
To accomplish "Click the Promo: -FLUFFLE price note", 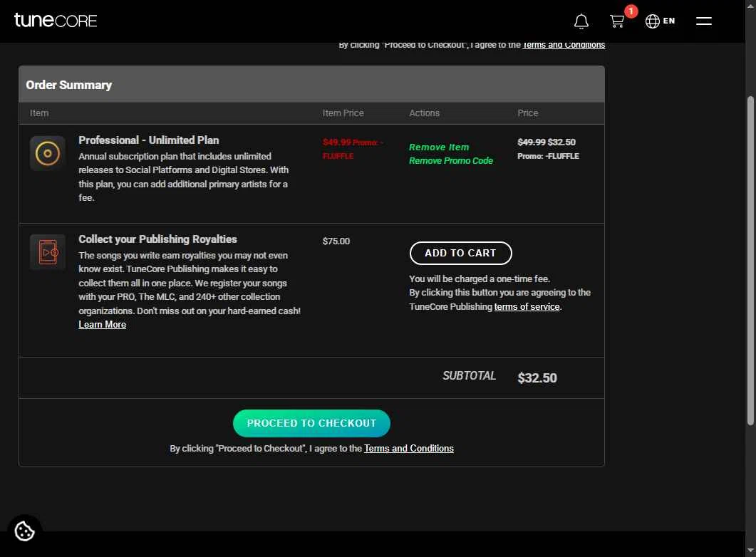I will 548,156.
